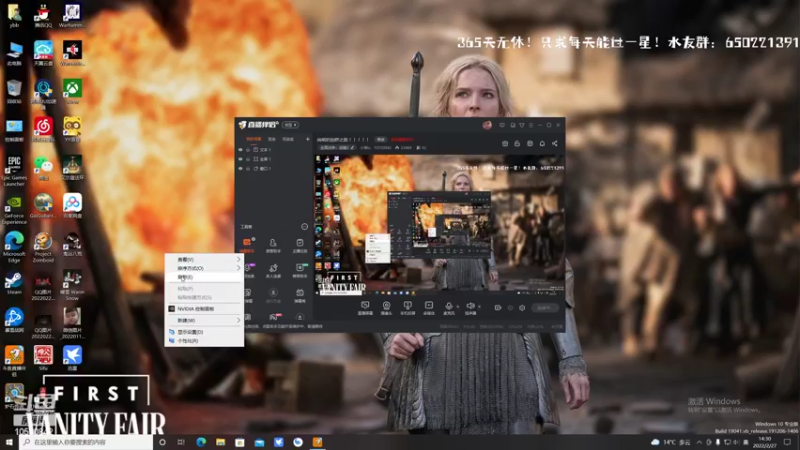Choose 显示设置(D) from the context menu

coord(204,332)
